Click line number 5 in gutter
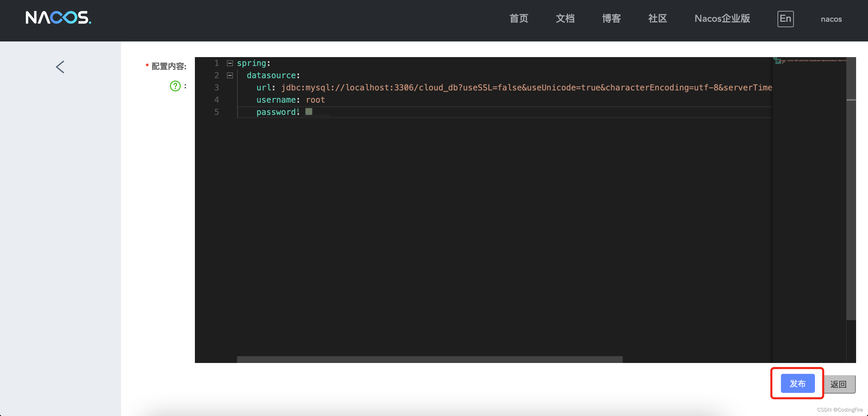This screenshot has height=416, width=868. click(x=216, y=112)
